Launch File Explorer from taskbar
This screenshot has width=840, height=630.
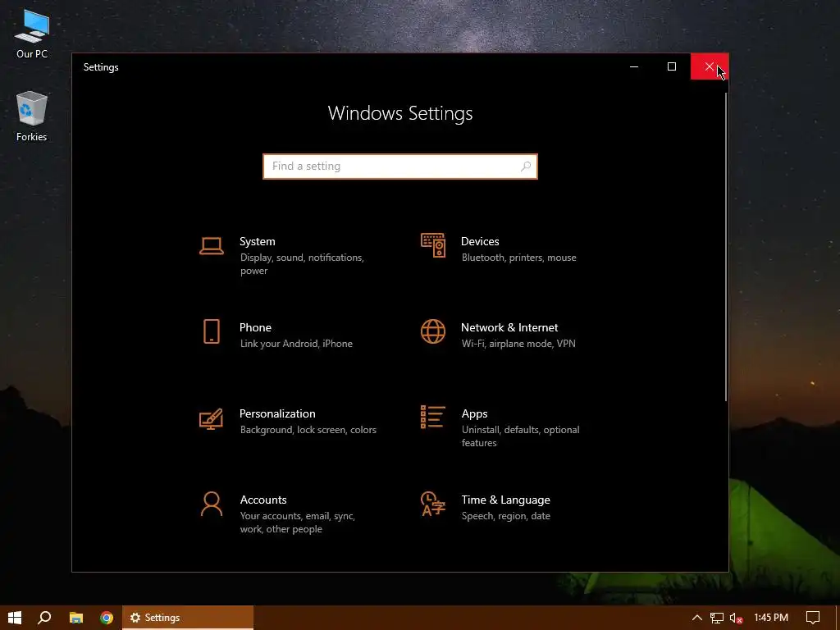pos(76,618)
